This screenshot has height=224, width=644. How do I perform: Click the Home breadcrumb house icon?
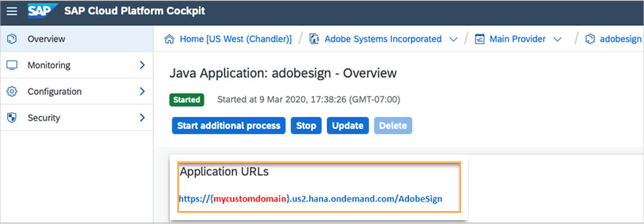pos(169,39)
